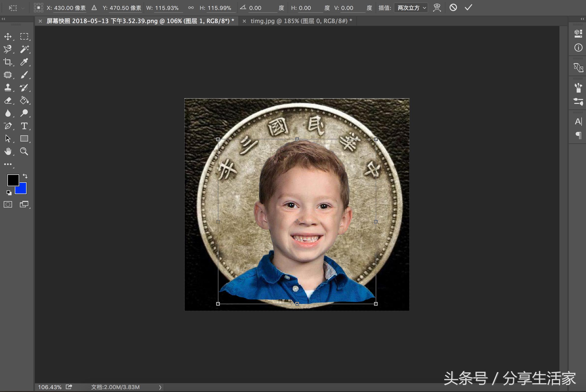Select the Clone Stamp tool
Viewport: 586px width, 392px height.
pyautogui.click(x=8, y=87)
